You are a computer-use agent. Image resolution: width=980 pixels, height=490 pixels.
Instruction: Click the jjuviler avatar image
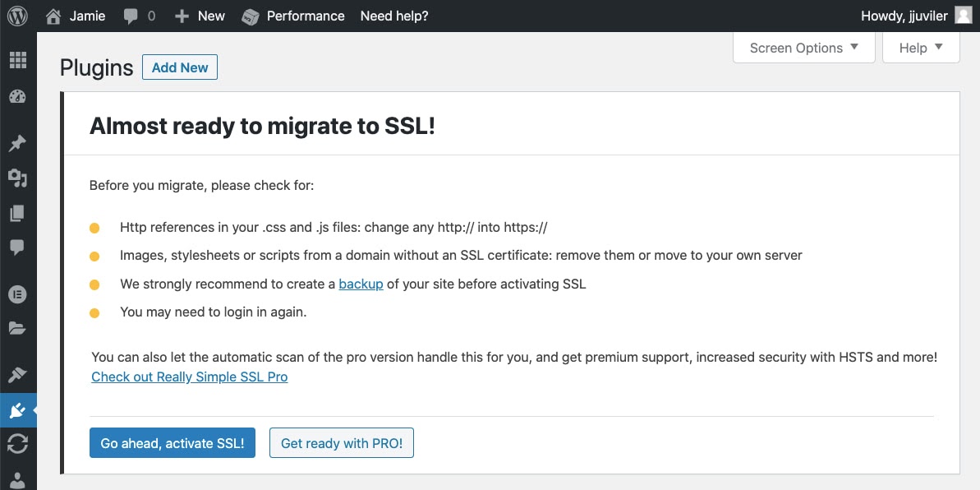(x=963, y=16)
